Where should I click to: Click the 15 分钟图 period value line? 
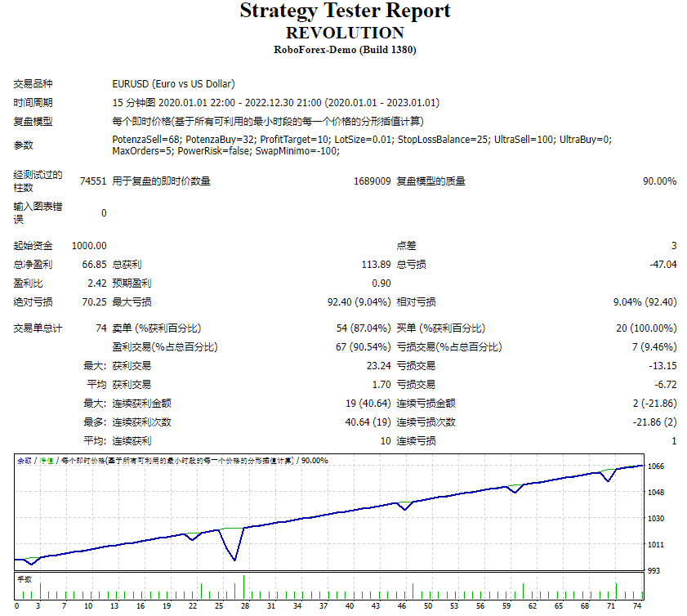275,102
